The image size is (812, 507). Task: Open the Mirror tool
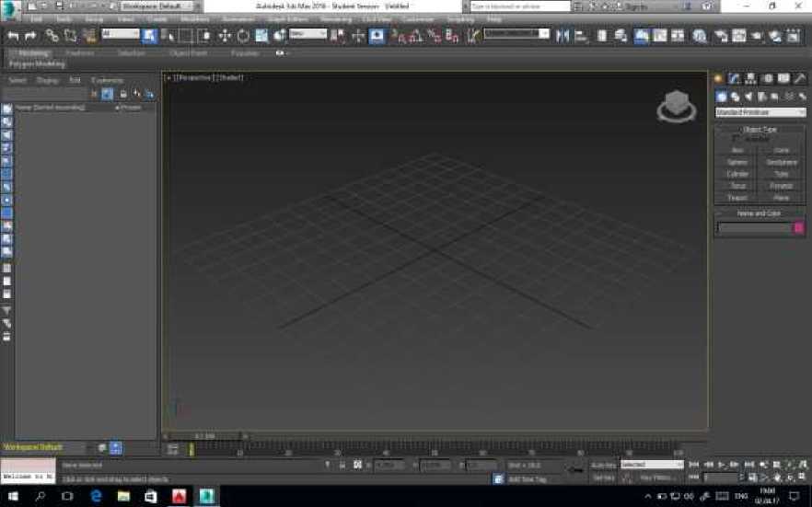(562, 36)
